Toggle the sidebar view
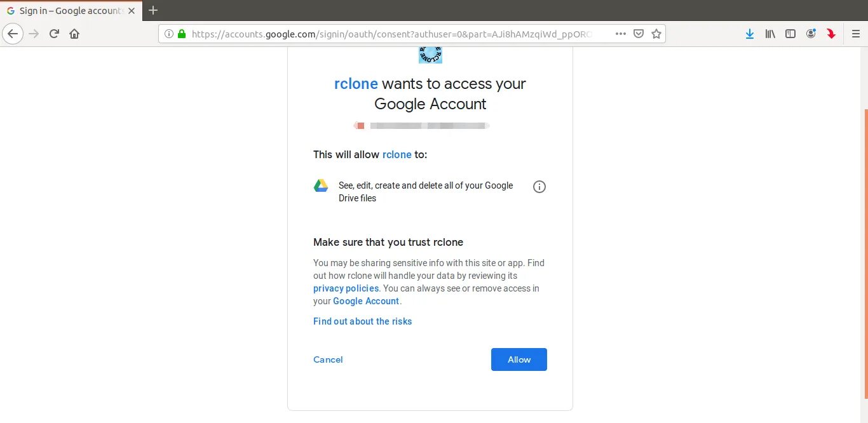Image resolution: width=868 pixels, height=423 pixels. tap(790, 34)
